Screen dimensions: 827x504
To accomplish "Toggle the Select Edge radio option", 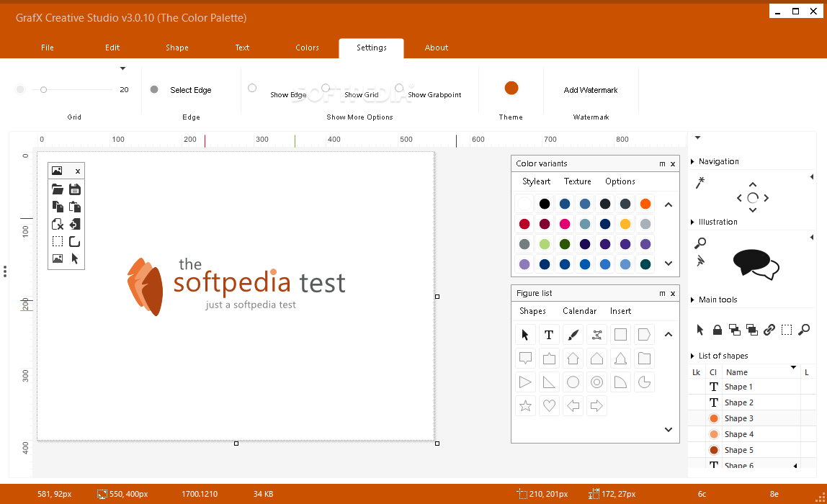I will click(154, 89).
